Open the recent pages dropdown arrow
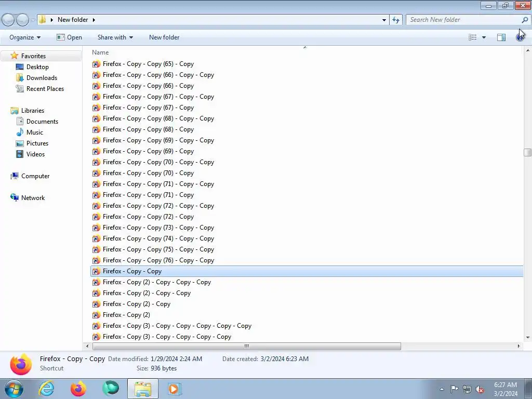 click(x=33, y=20)
